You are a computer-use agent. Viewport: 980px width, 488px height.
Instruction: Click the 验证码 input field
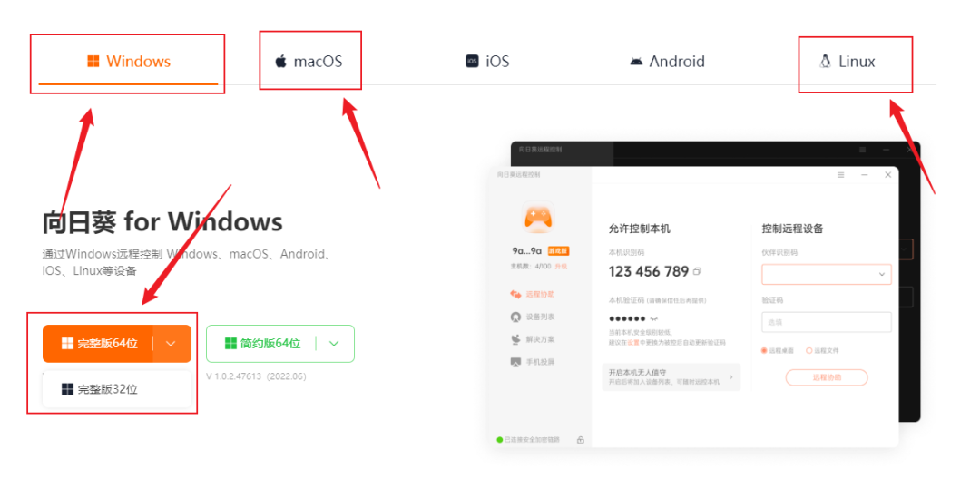point(827,322)
